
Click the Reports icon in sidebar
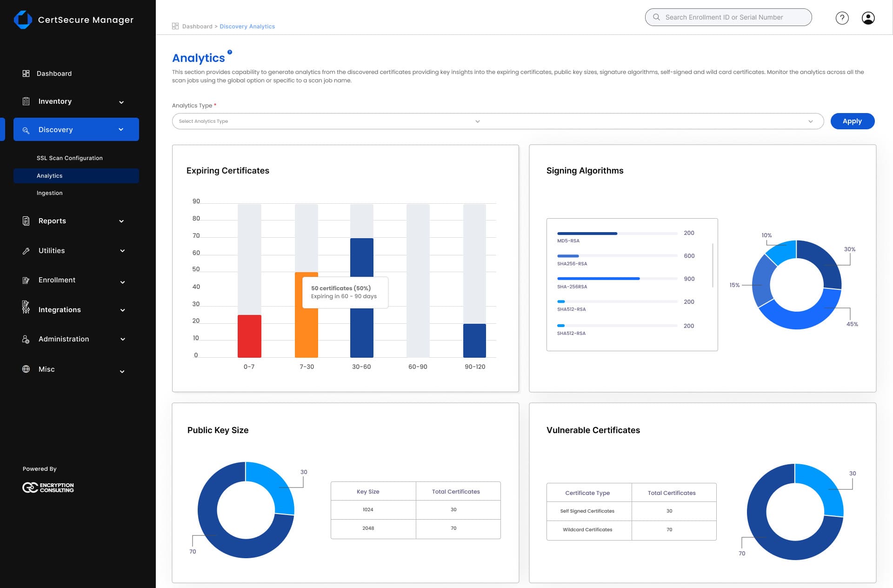pos(26,220)
